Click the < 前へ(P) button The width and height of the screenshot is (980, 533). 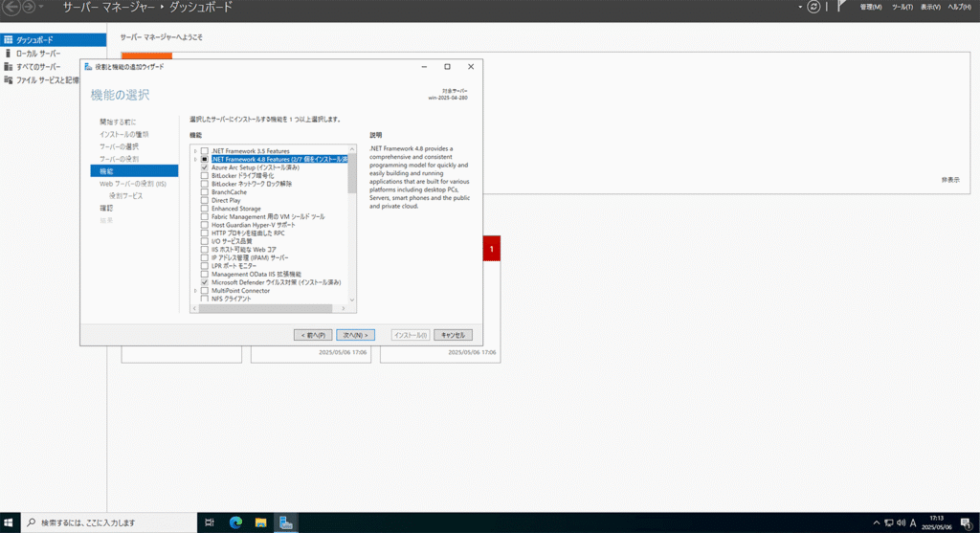click(x=313, y=335)
